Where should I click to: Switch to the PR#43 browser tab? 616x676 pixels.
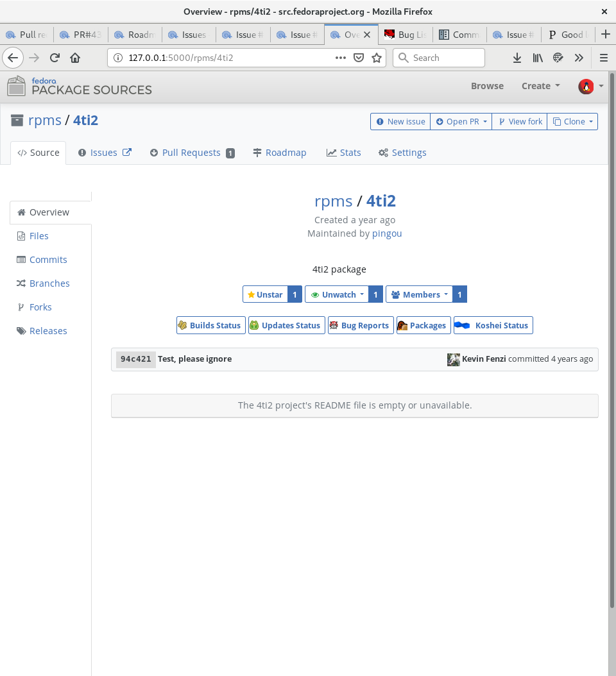81,35
